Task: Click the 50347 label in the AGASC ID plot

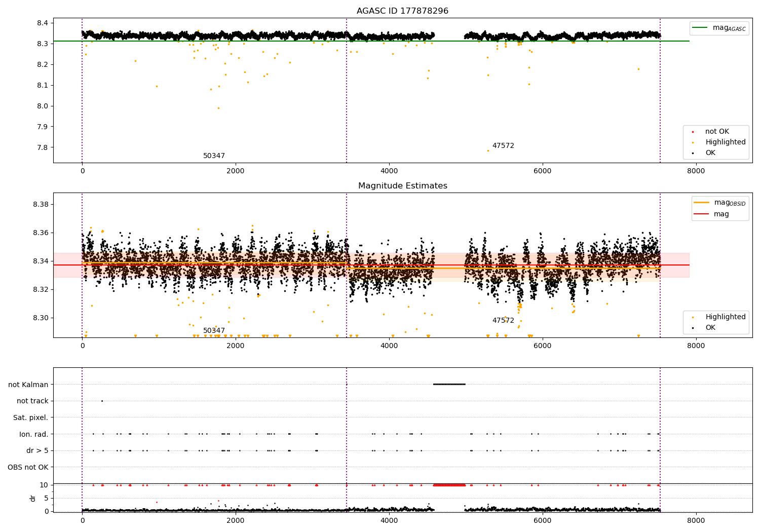Action: point(214,156)
